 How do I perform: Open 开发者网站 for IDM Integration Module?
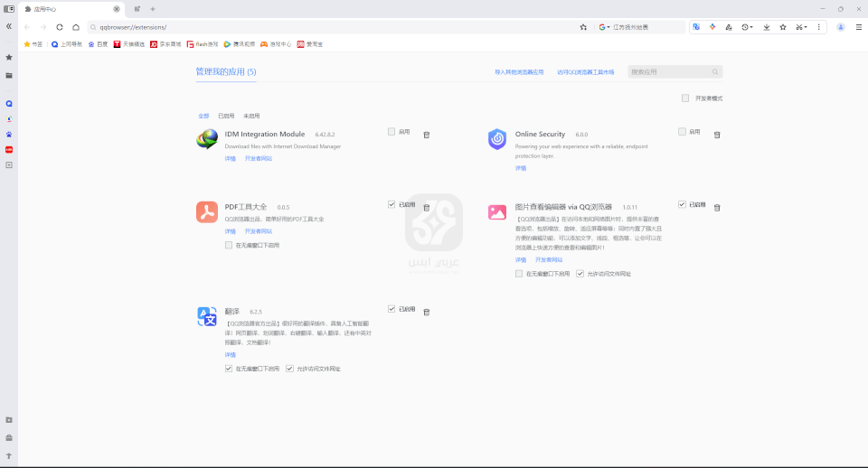click(259, 159)
